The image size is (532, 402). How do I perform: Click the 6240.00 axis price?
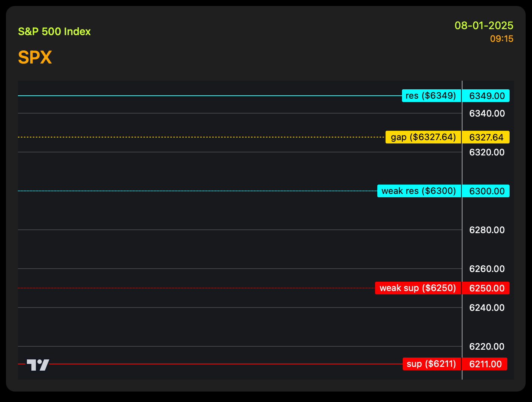tap(487, 308)
